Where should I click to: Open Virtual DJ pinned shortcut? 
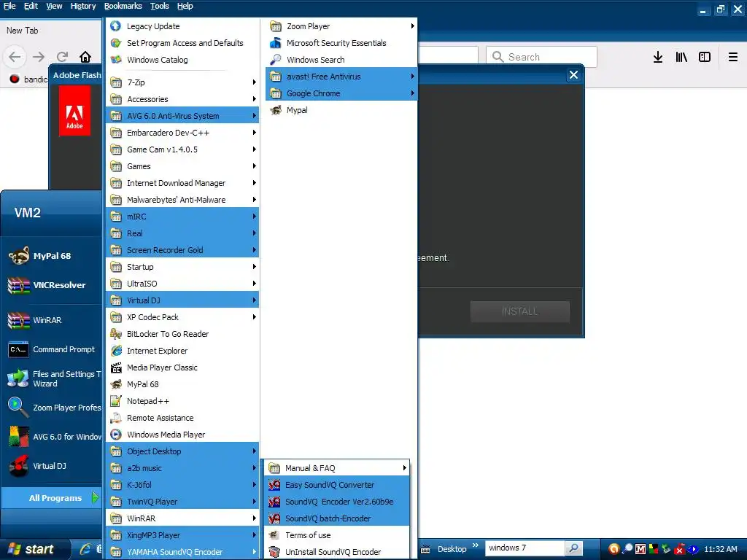52,466
